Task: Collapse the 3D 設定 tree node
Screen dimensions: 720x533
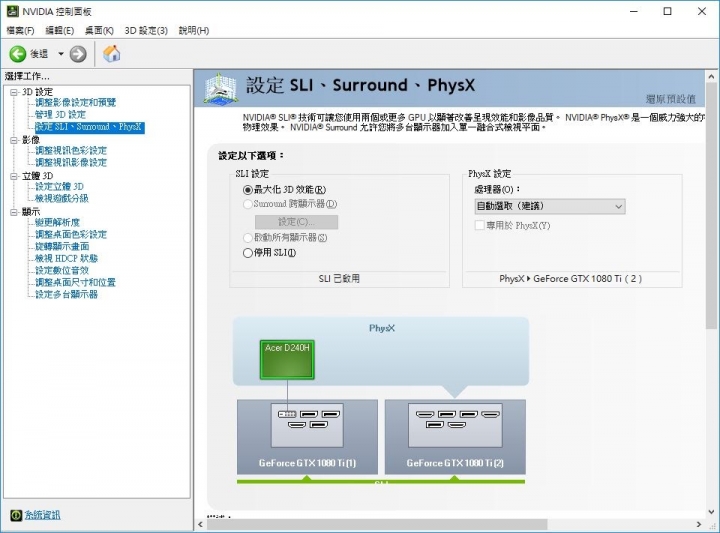Action: (x=14, y=92)
